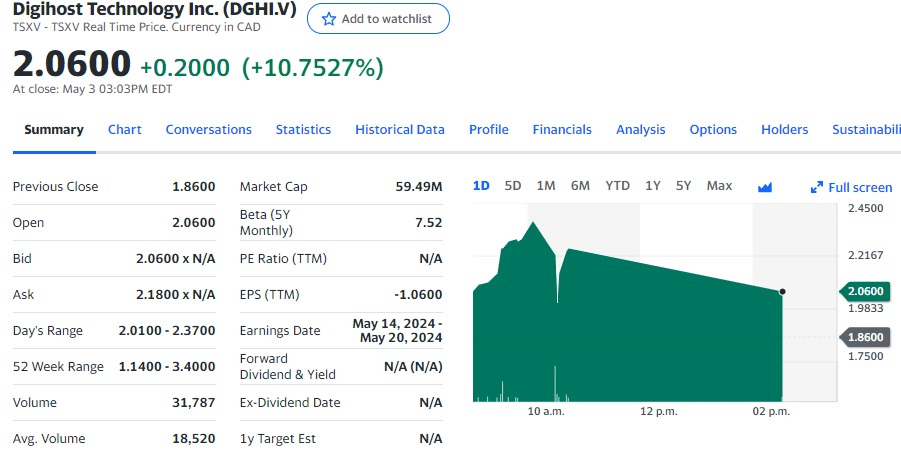Click the 12 p.m. time axis label
901x475 pixels.
[x=659, y=411]
